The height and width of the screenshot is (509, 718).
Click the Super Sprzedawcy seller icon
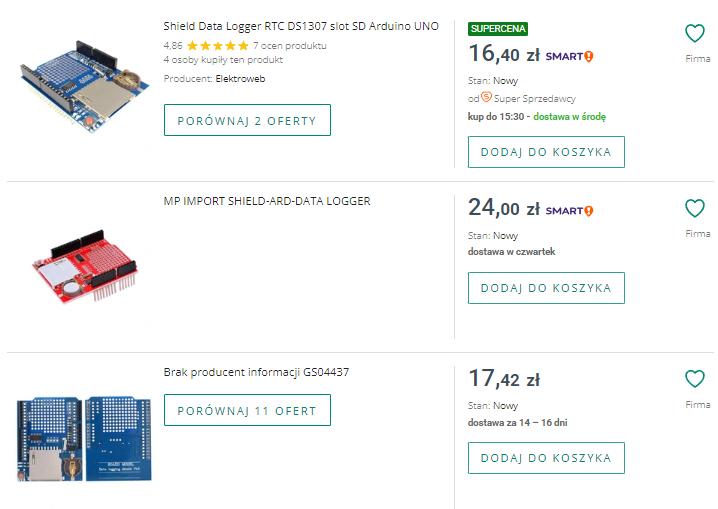486,98
